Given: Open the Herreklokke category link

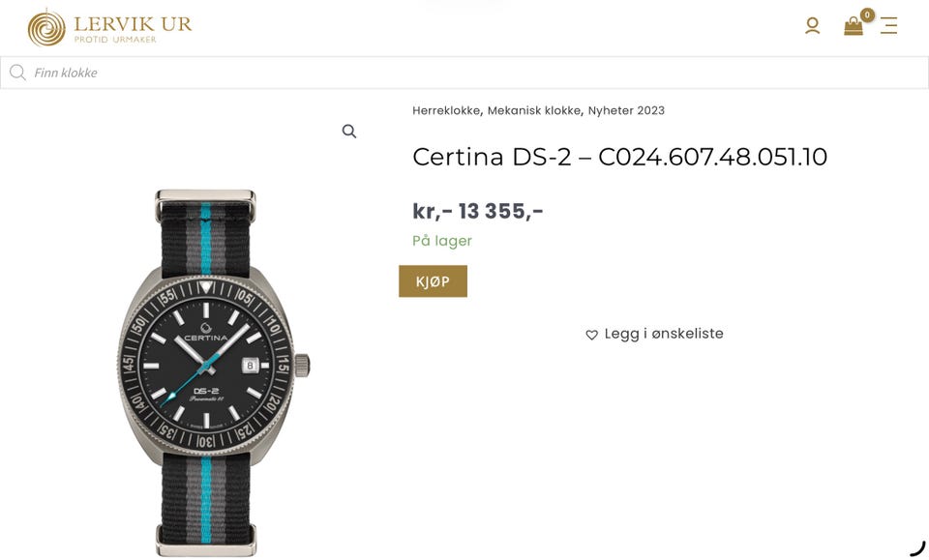Looking at the screenshot, I should coord(446,110).
